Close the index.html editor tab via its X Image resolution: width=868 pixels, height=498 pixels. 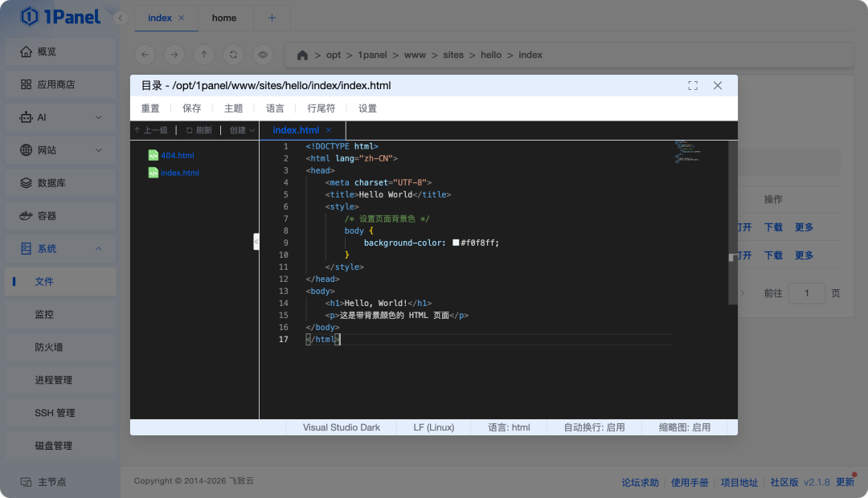tap(329, 130)
